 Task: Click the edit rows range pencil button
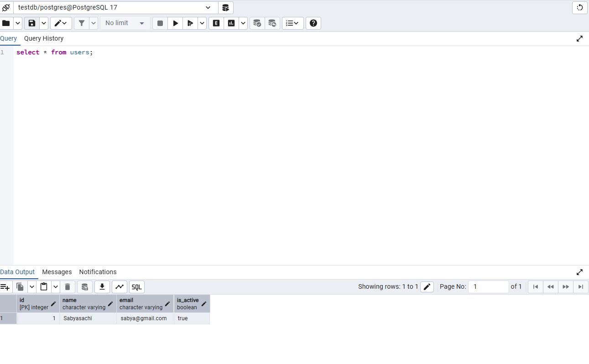pos(427,287)
